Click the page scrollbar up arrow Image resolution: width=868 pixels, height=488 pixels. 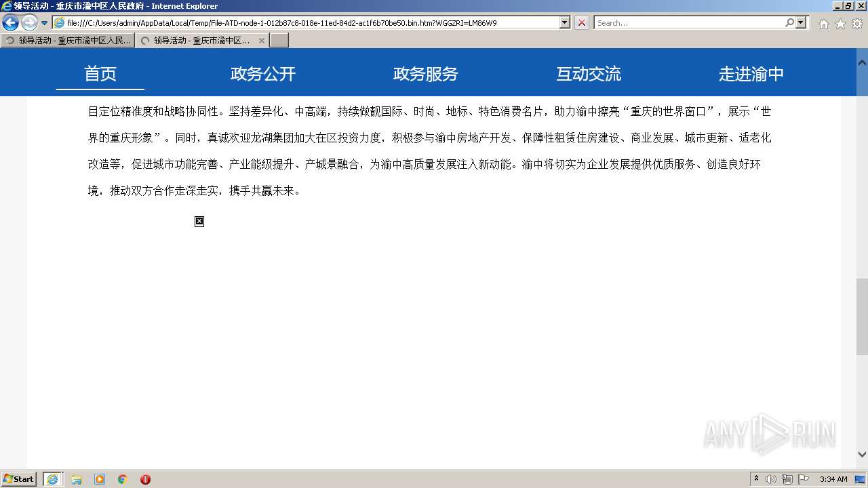(x=862, y=63)
